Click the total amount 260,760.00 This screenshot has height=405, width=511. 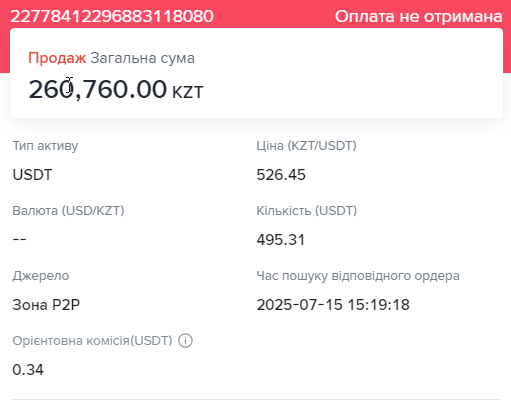coord(97,89)
